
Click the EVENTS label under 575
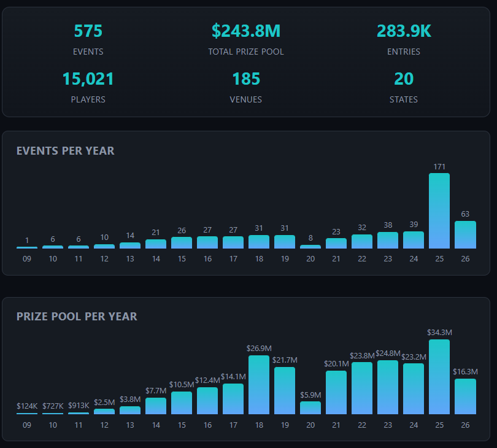(88, 52)
